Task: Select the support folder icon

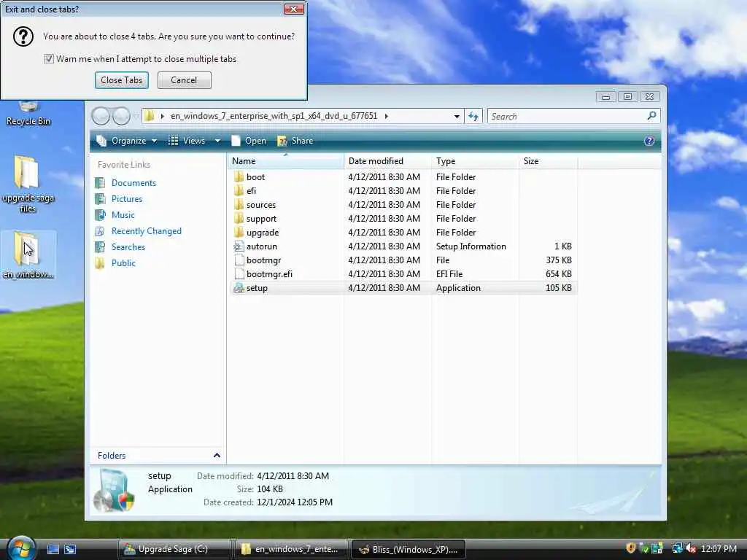Action: click(239, 219)
